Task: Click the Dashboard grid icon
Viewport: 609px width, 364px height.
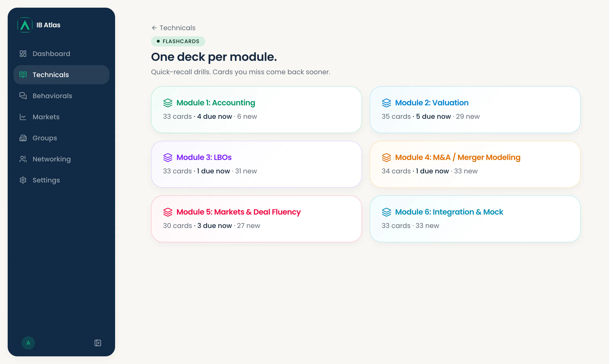Action: (23, 54)
